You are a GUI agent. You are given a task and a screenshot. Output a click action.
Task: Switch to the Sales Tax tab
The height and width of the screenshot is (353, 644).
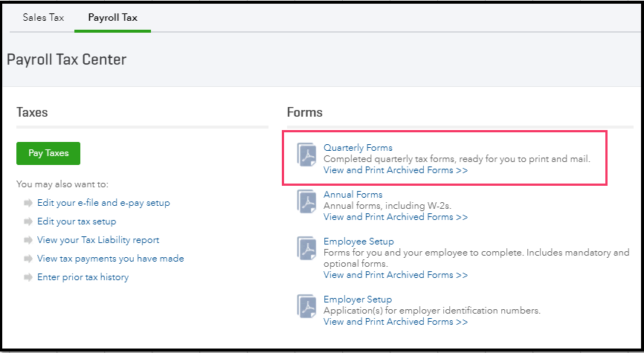tap(43, 17)
